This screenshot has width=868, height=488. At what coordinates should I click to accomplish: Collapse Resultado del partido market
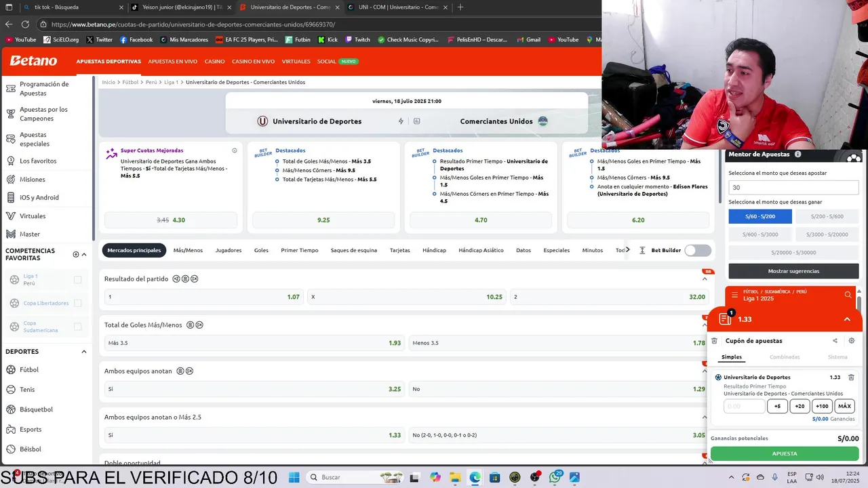pos(705,279)
